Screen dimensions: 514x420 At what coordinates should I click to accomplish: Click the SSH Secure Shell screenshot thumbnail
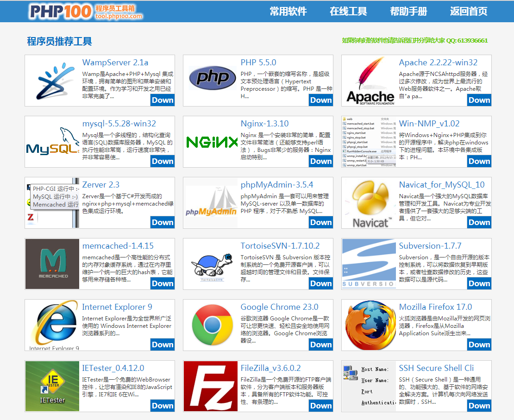369,386
